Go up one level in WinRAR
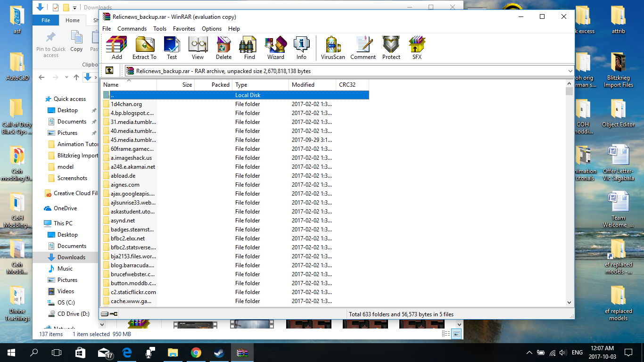Screen dimensions: 644x362 pyautogui.click(x=109, y=71)
